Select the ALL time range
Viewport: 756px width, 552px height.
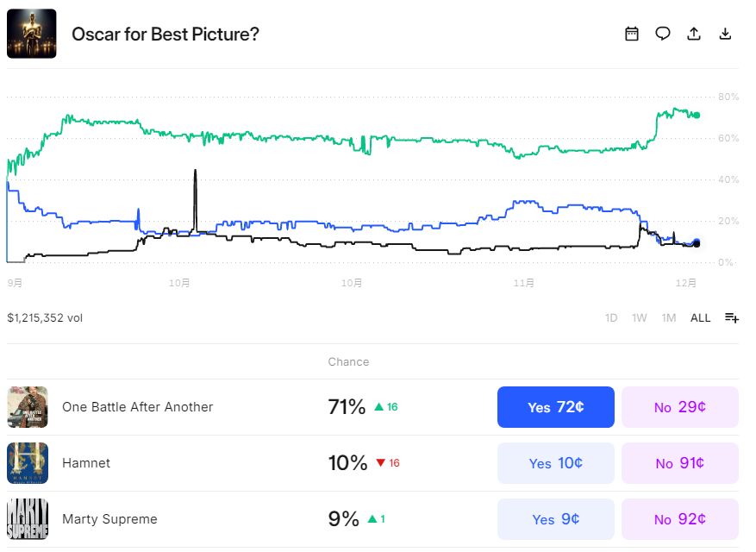point(701,317)
